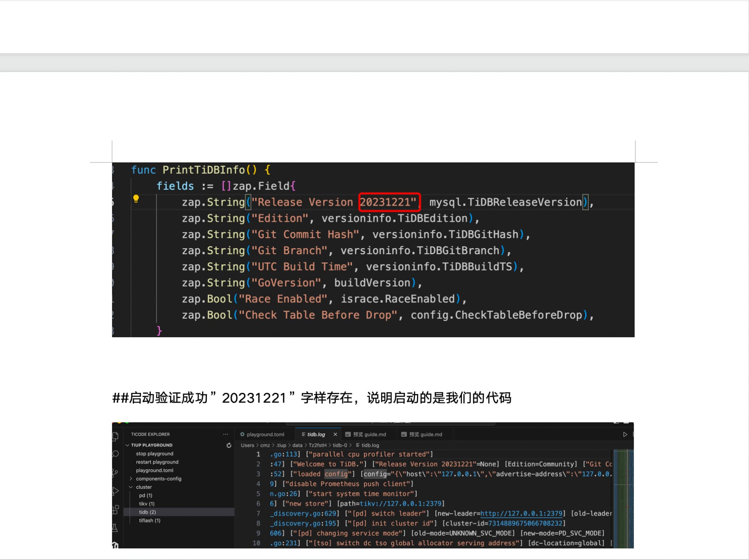Click the editor minimap on the right

tap(623, 496)
